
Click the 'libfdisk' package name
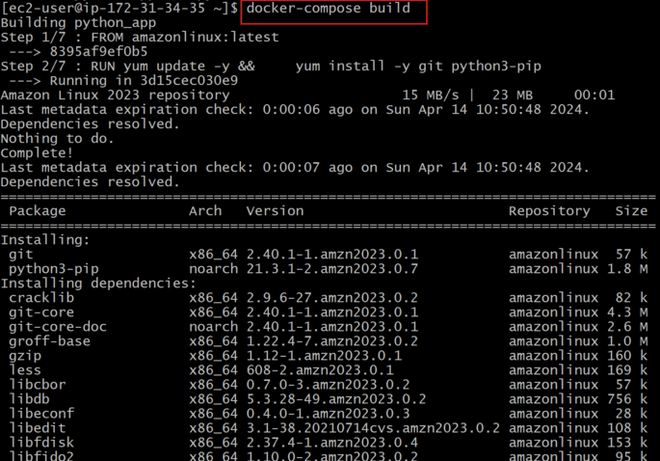(41, 442)
